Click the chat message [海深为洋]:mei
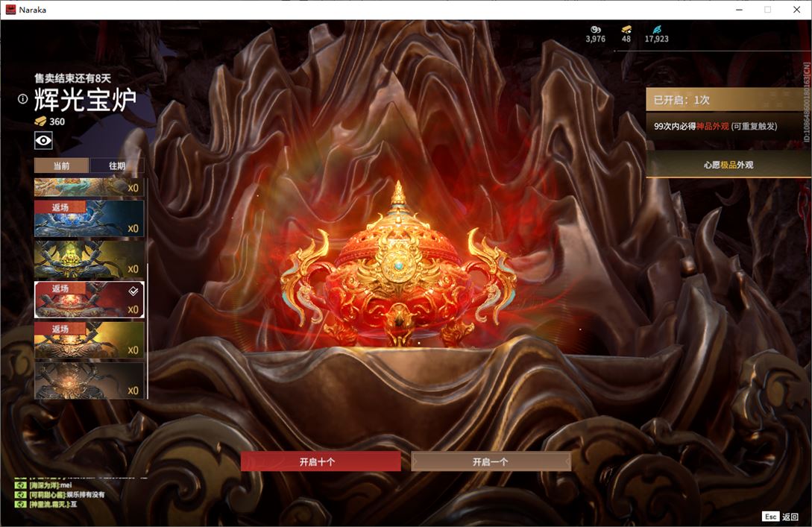Image resolution: width=812 pixels, height=527 pixels. click(x=50, y=485)
